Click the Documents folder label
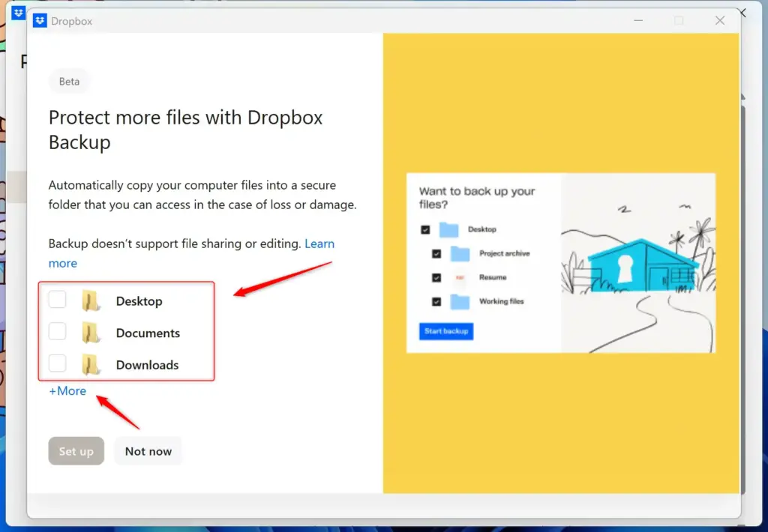Viewport: 768px width, 532px height. coord(148,333)
